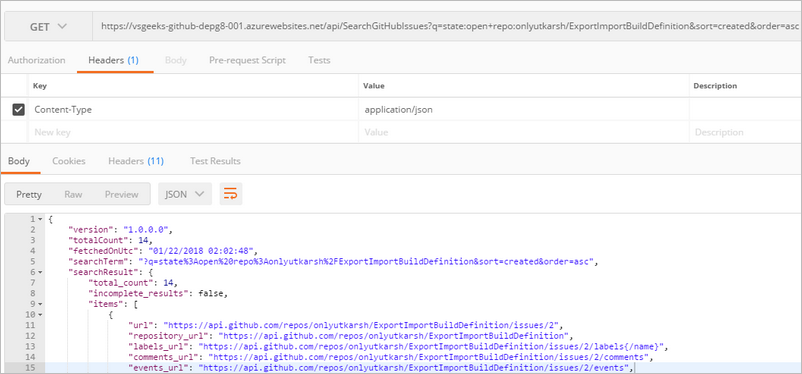Open the Tests tab
Image resolution: width=802 pixels, height=374 pixels.
pyautogui.click(x=319, y=60)
